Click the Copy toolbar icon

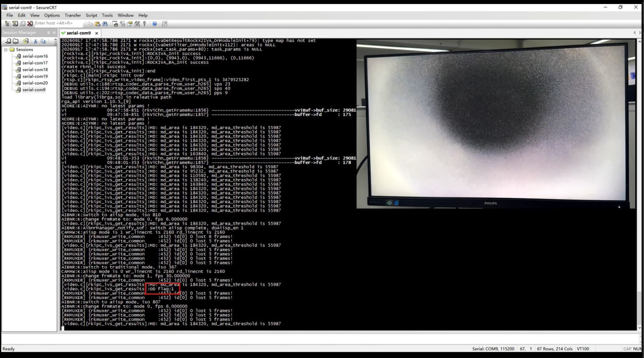tap(90, 24)
